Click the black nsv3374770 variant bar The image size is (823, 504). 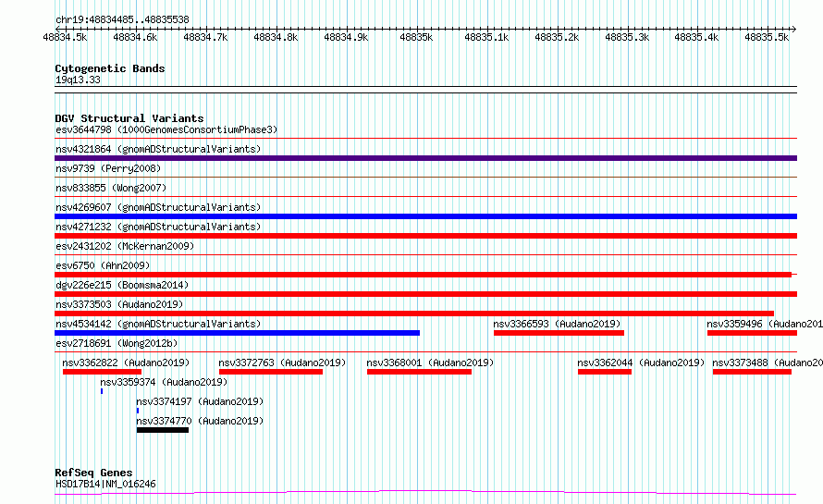tap(163, 430)
